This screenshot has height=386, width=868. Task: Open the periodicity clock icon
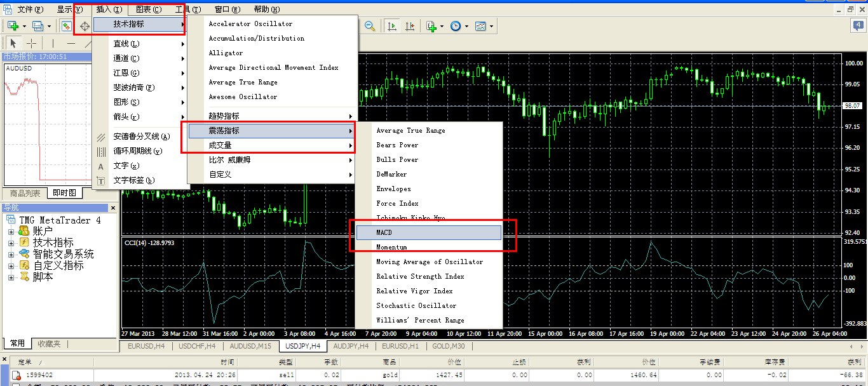(456, 26)
